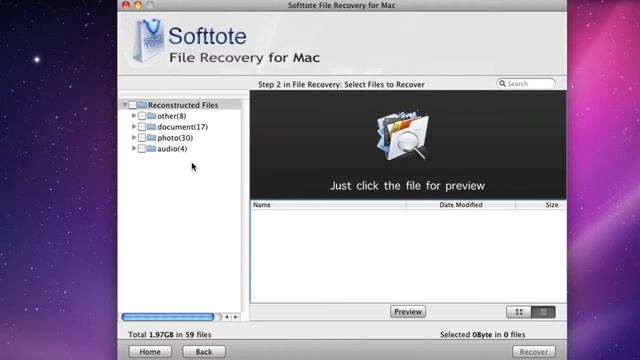Click the photo(30) folder icon
The image size is (640, 360).
point(151,138)
